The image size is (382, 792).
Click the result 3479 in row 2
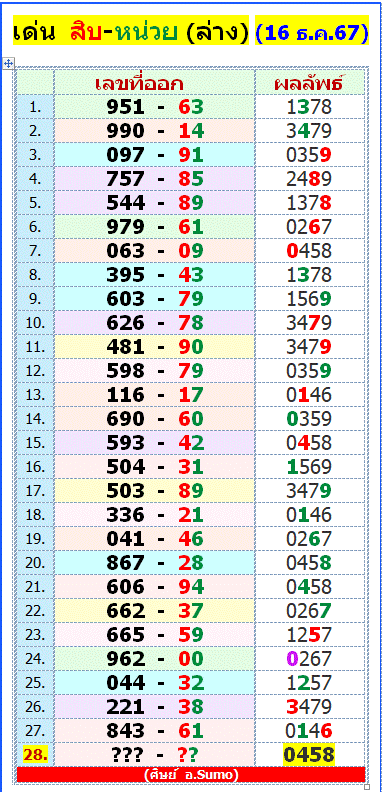click(309, 131)
